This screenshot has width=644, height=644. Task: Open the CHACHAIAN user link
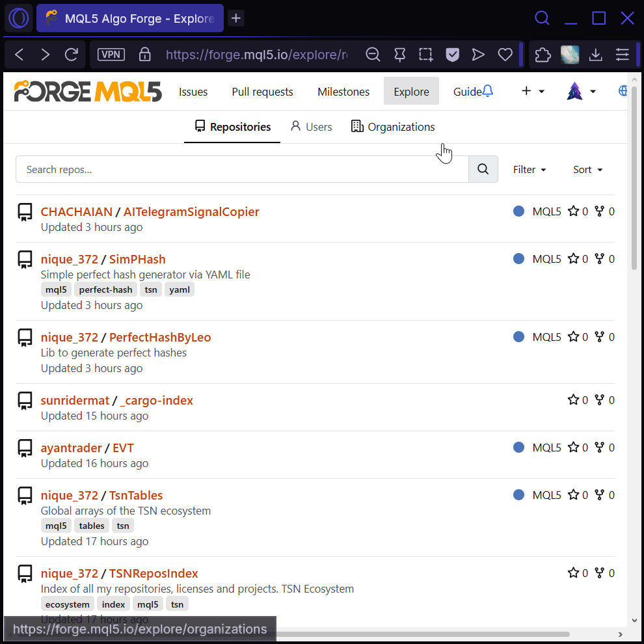click(x=76, y=212)
